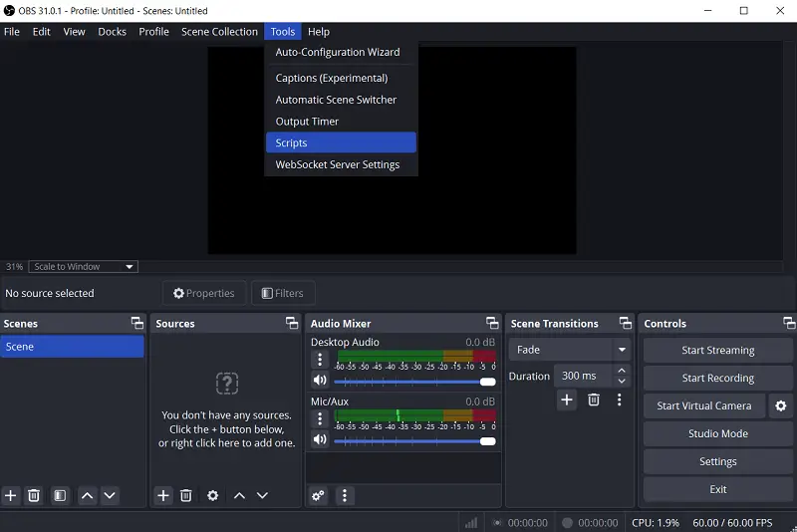The width and height of the screenshot is (797, 532).
Task: Open source properties gear in Sources panel
Action: pos(213,495)
